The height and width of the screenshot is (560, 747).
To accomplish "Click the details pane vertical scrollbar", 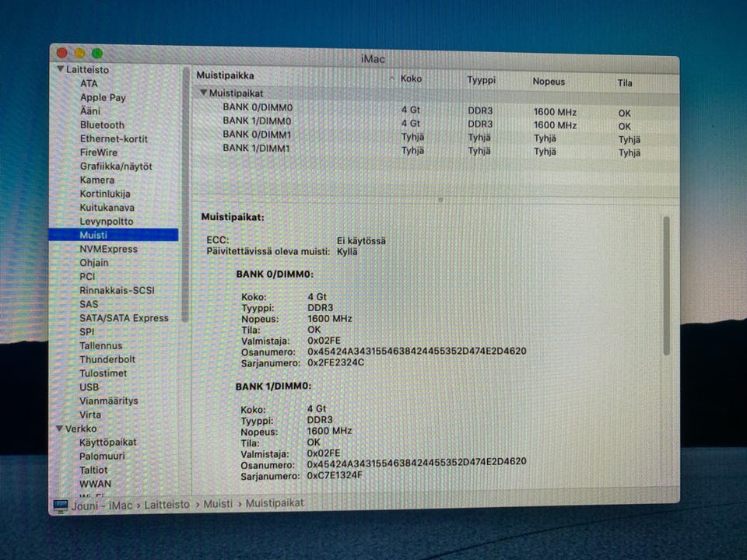I will pos(666,285).
